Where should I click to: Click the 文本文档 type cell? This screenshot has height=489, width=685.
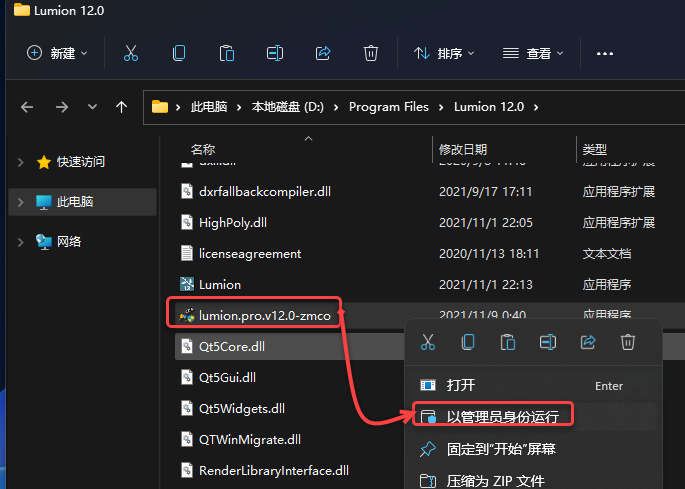click(607, 253)
